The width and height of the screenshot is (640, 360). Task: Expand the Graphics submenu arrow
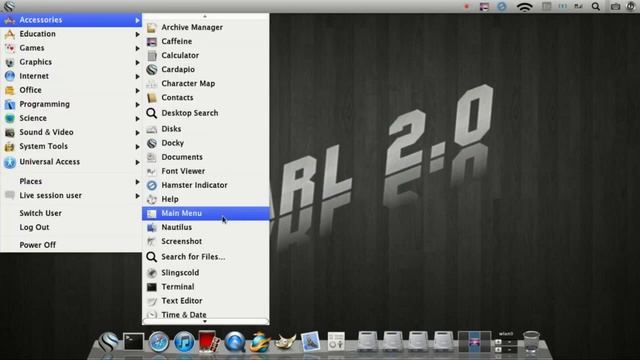(137, 62)
